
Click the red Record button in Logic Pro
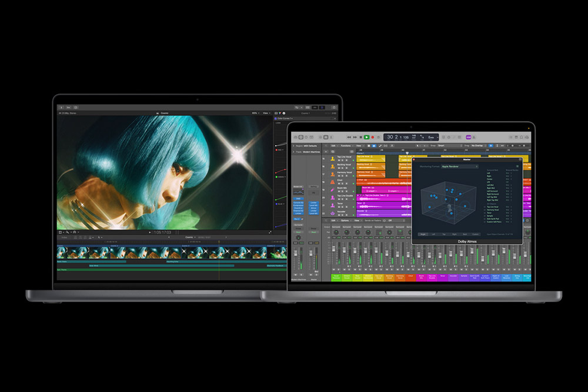pyautogui.click(x=373, y=137)
